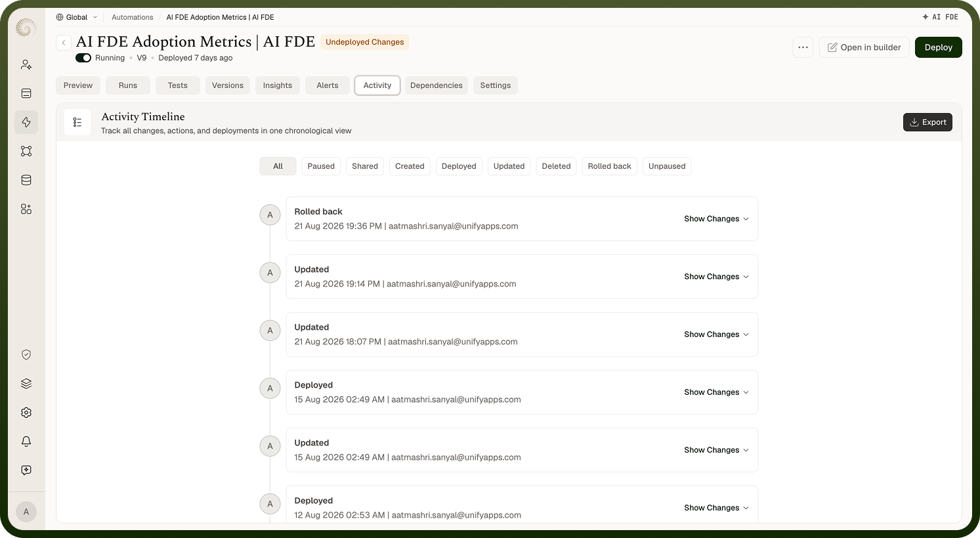
Task: Click the settings gear icon in the sidebar
Action: pos(26,413)
